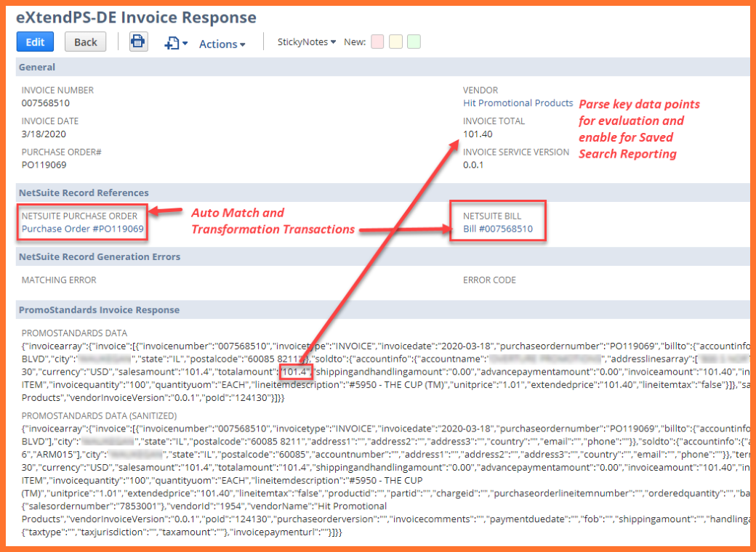The height and width of the screenshot is (552, 756).
Task: Click the blue Edit button
Action: [35, 42]
